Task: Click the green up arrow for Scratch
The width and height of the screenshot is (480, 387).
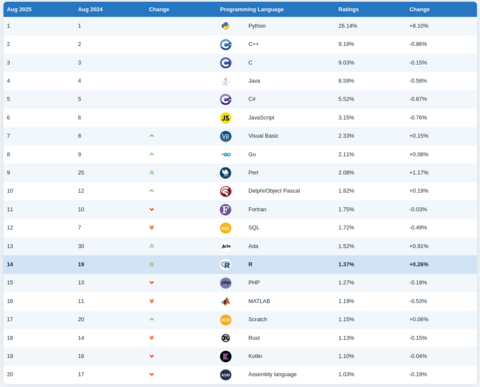Action: click(x=152, y=319)
